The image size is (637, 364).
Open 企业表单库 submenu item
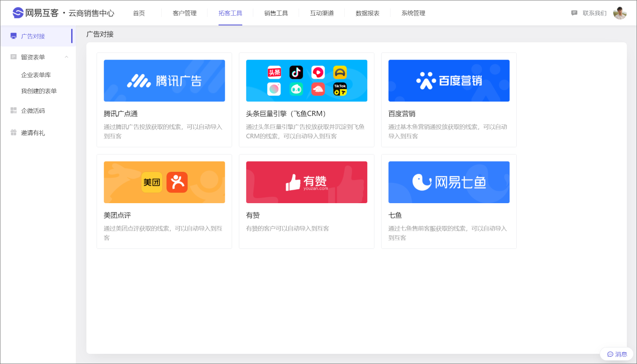point(36,75)
